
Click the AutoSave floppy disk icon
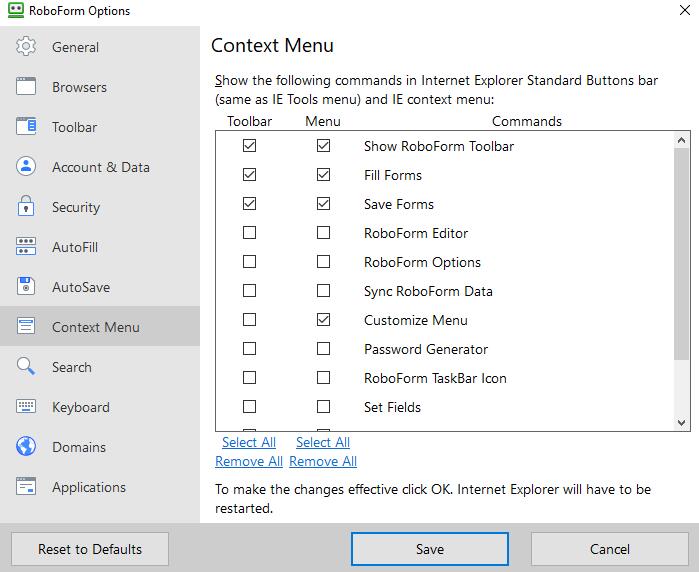tap(27, 287)
